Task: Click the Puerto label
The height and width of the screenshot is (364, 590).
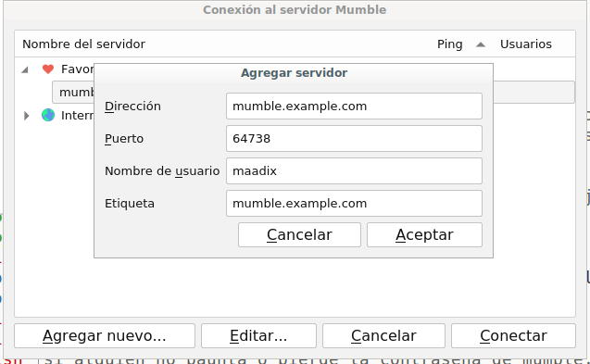Action: (x=124, y=139)
